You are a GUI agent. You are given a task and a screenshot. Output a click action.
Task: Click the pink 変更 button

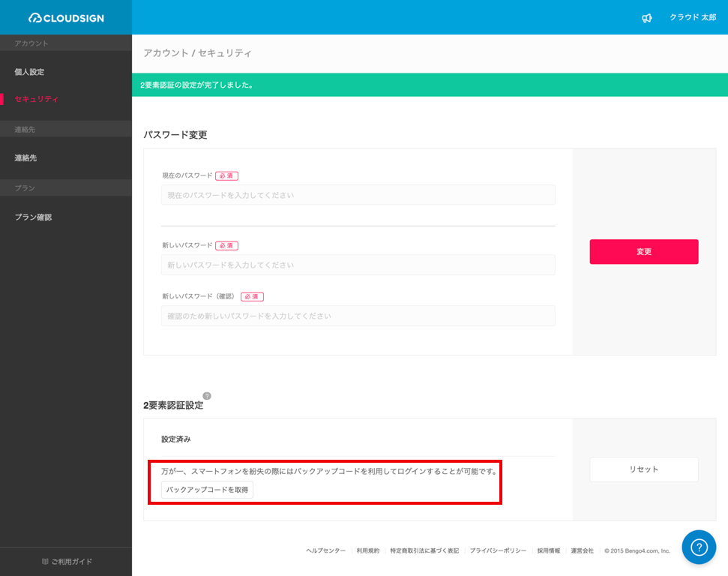[644, 252]
